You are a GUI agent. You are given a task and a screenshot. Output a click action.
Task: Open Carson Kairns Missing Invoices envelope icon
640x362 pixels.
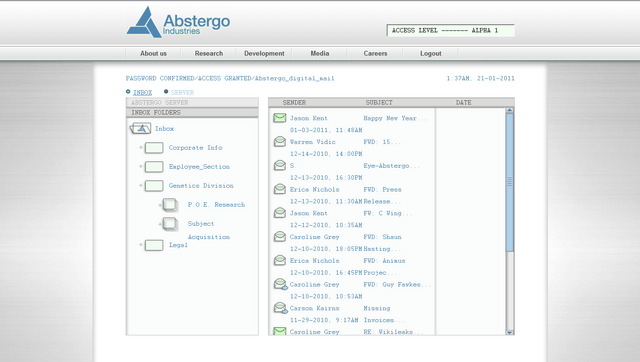280,308
